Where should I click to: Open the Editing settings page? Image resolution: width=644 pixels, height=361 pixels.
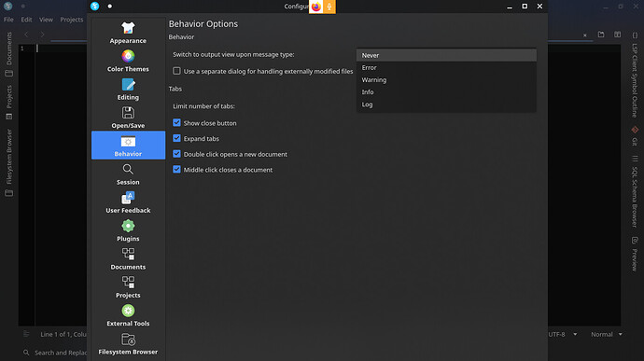click(128, 90)
